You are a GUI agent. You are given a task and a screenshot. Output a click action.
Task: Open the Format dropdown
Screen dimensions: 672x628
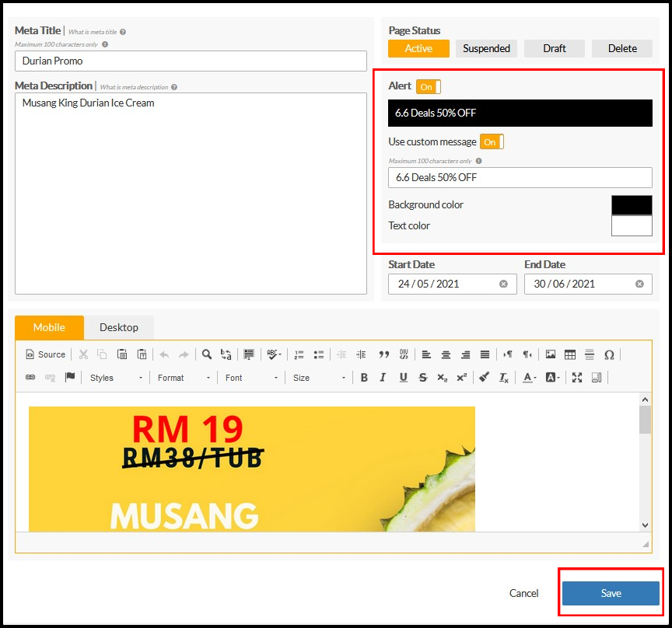pyautogui.click(x=184, y=378)
